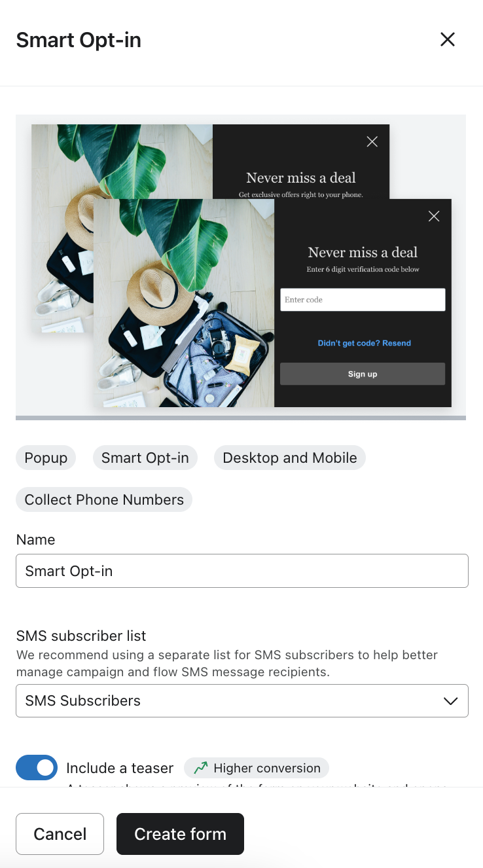This screenshot has height=868, width=483.
Task: Click the Enter code field in preview
Action: point(363,300)
